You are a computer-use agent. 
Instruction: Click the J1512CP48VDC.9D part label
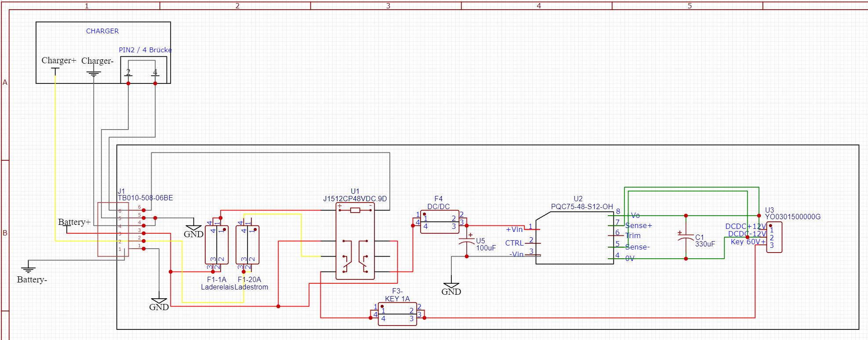click(x=355, y=199)
